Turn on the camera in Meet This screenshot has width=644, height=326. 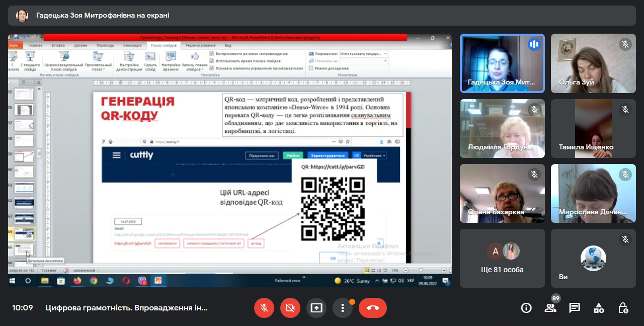[x=290, y=308]
